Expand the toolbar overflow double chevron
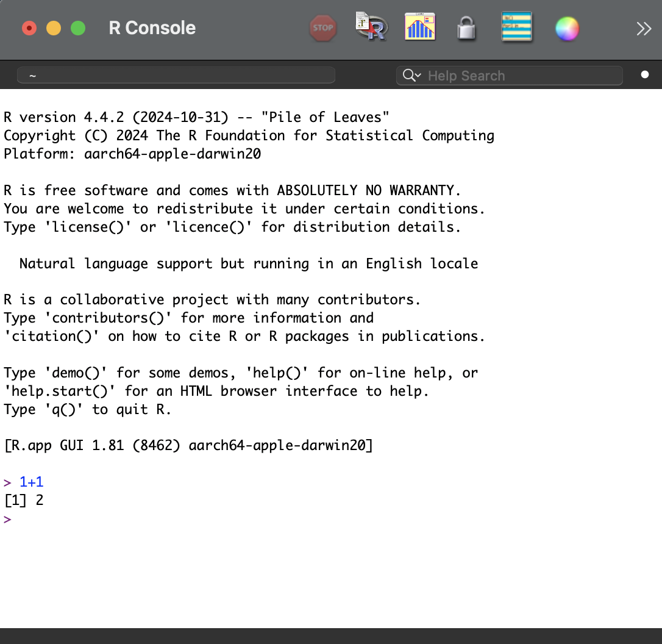The height and width of the screenshot is (644, 662). [644, 29]
